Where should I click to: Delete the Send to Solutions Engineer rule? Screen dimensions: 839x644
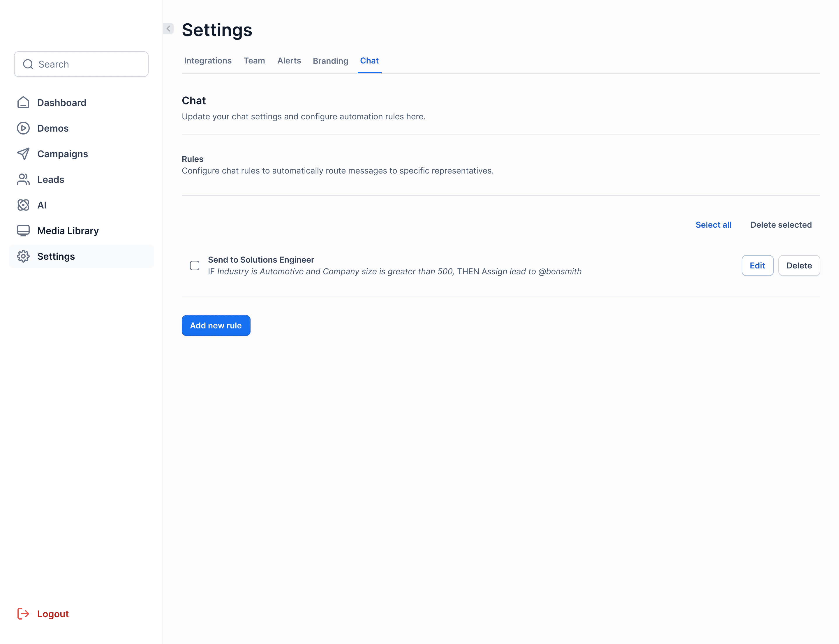coord(799,266)
